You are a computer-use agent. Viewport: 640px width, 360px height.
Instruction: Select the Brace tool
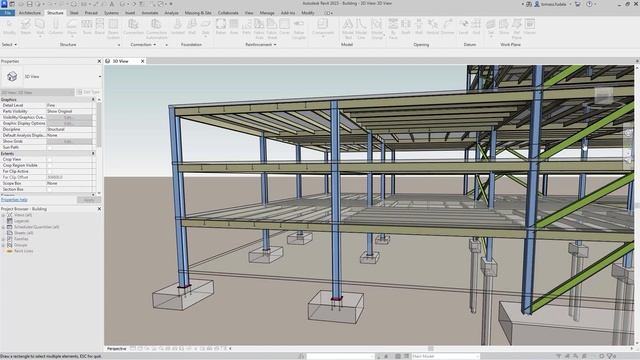coord(100,27)
